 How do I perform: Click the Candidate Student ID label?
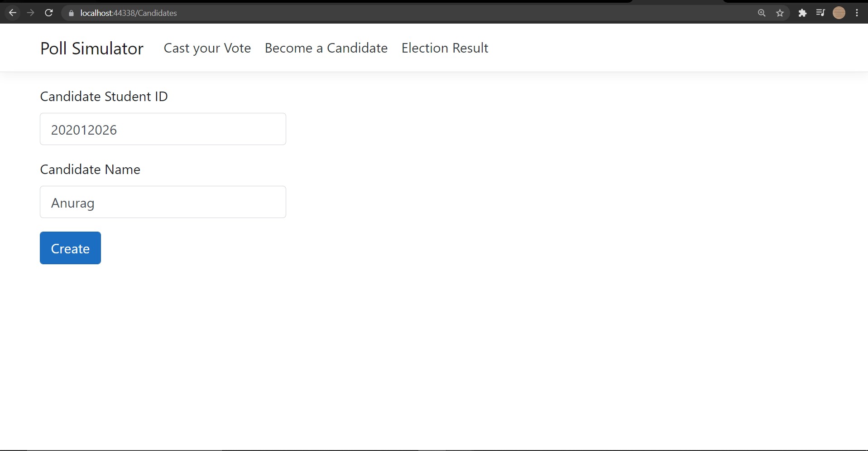point(104,96)
